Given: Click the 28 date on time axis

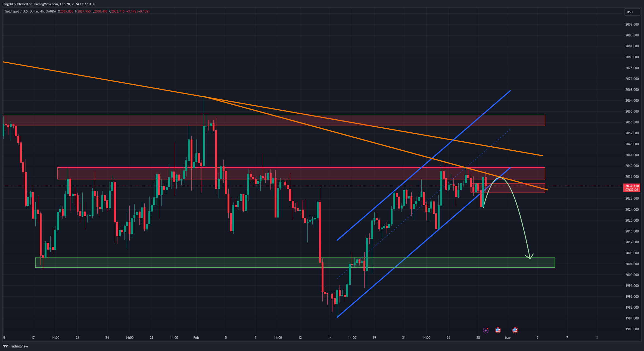Looking at the screenshot, I should (x=478, y=338).
